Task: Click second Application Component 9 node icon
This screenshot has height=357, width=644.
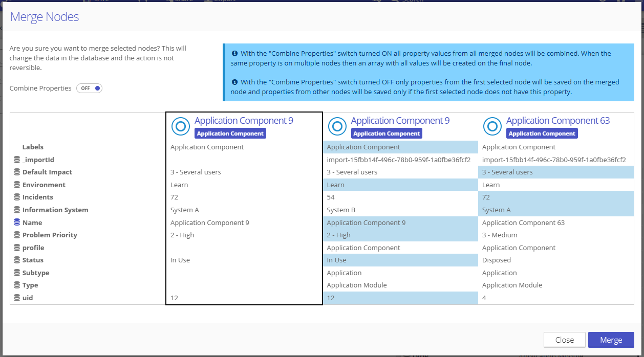Action: (x=337, y=126)
